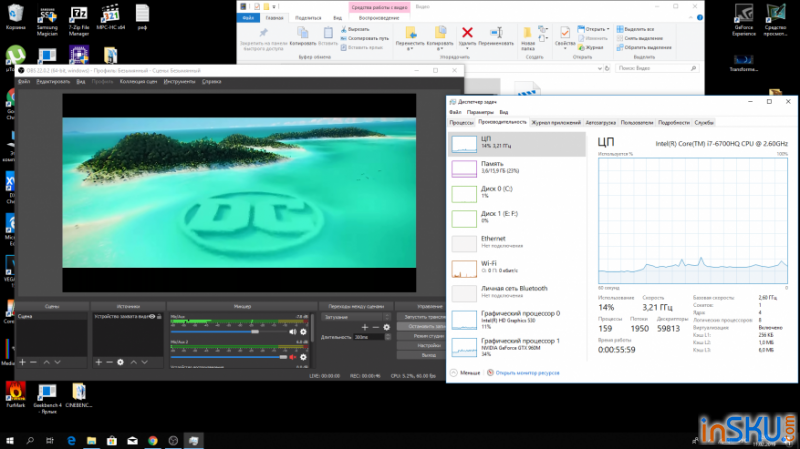Open Mic/Aux mixer settings gear
The height and width of the screenshot is (449, 800).
click(304, 332)
